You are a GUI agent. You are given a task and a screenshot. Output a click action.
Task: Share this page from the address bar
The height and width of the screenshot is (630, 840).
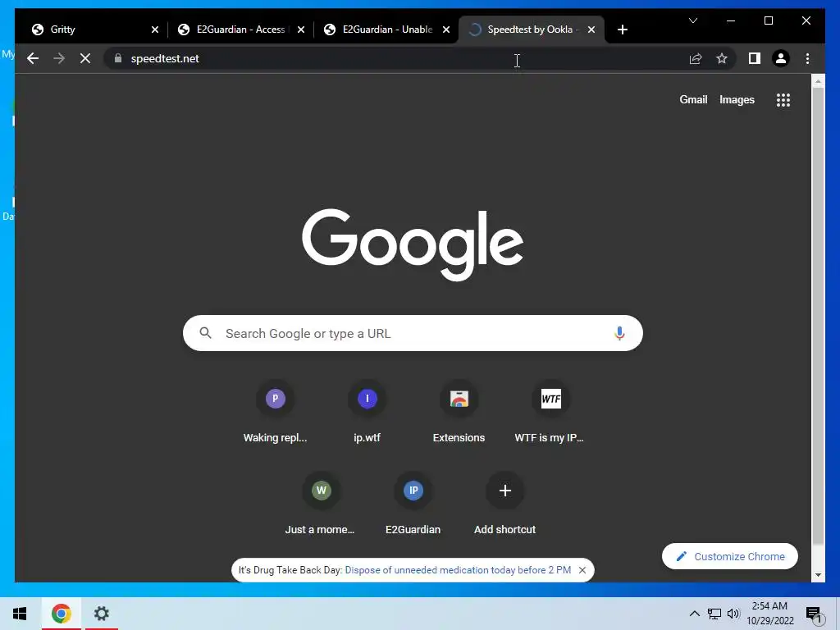click(x=696, y=58)
